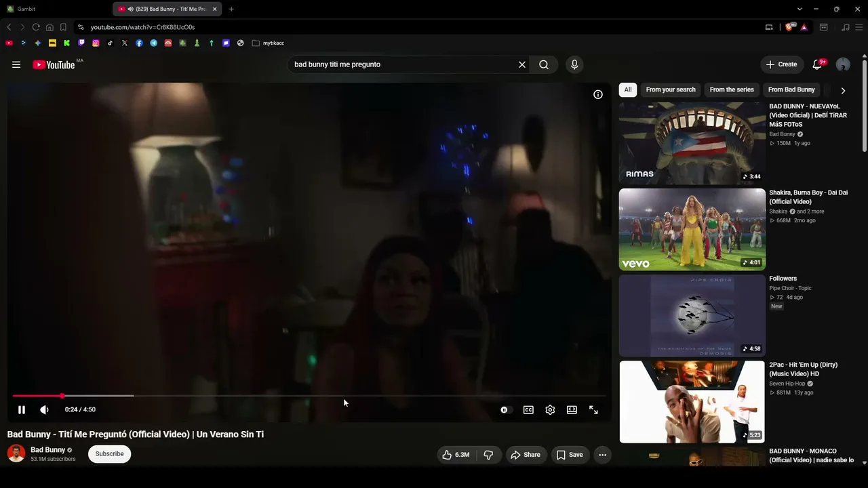Select the From the series chip

[732, 89]
